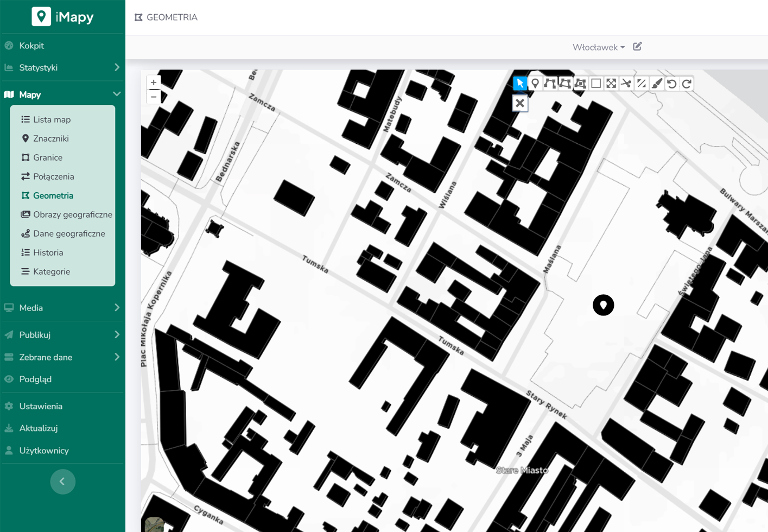Undo the last geometry edit

(x=672, y=84)
